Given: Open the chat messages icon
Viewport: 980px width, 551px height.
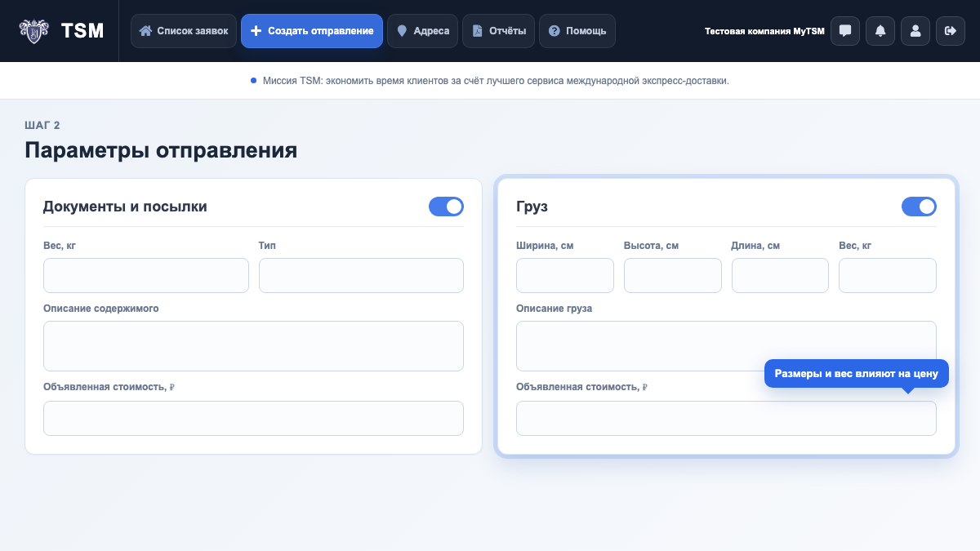Looking at the screenshot, I should tap(845, 31).
